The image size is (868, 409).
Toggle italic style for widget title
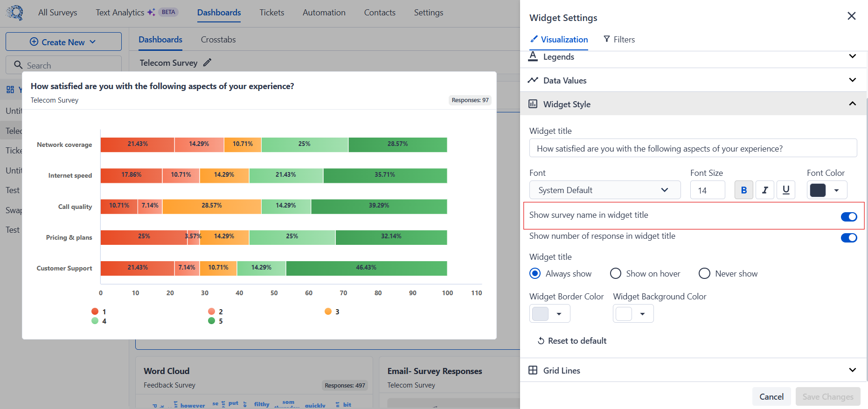coord(765,190)
